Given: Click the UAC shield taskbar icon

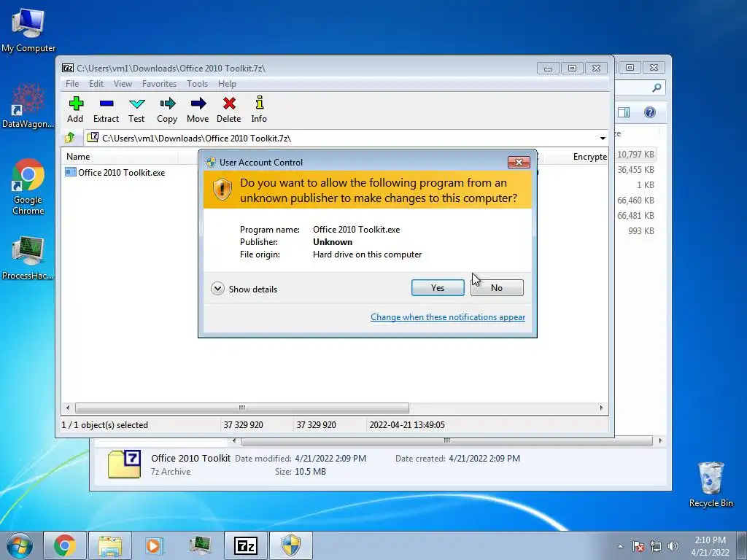Looking at the screenshot, I should (291, 545).
